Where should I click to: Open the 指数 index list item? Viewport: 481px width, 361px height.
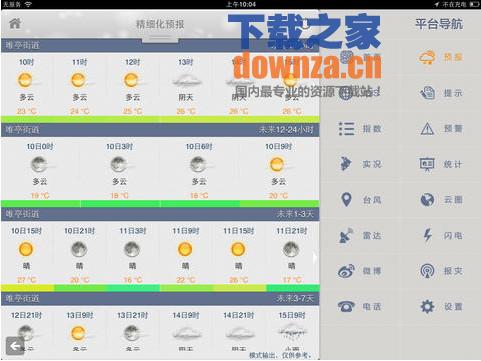[360, 129]
